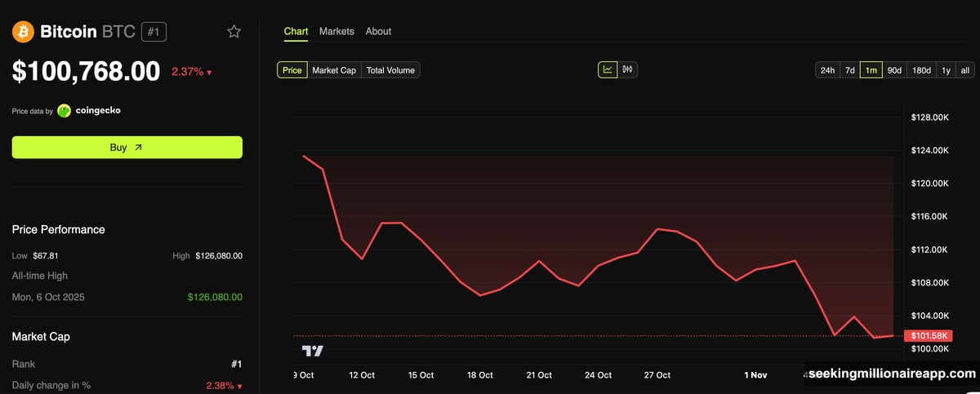This screenshot has height=394, width=980.
Task: Click the #1 rank badge
Action: click(x=154, y=32)
